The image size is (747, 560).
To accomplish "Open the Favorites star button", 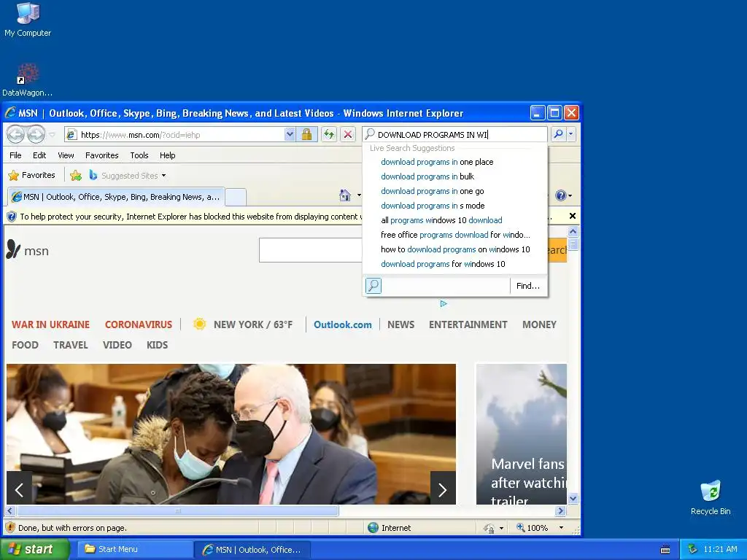I will [31, 175].
